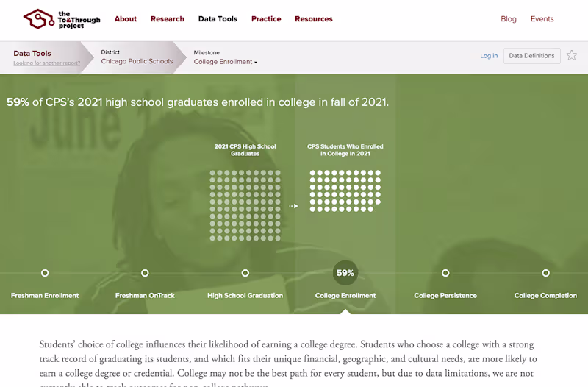Go to the Data Tools menu item

pyautogui.click(x=218, y=19)
